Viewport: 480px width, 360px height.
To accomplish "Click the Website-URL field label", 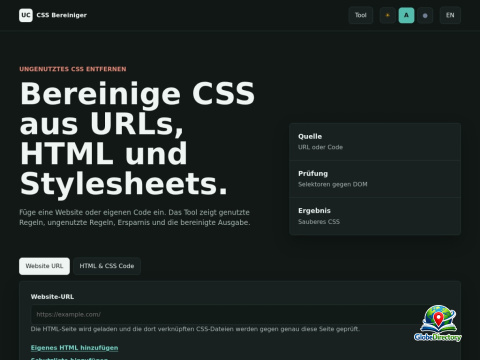I will [52, 297].
